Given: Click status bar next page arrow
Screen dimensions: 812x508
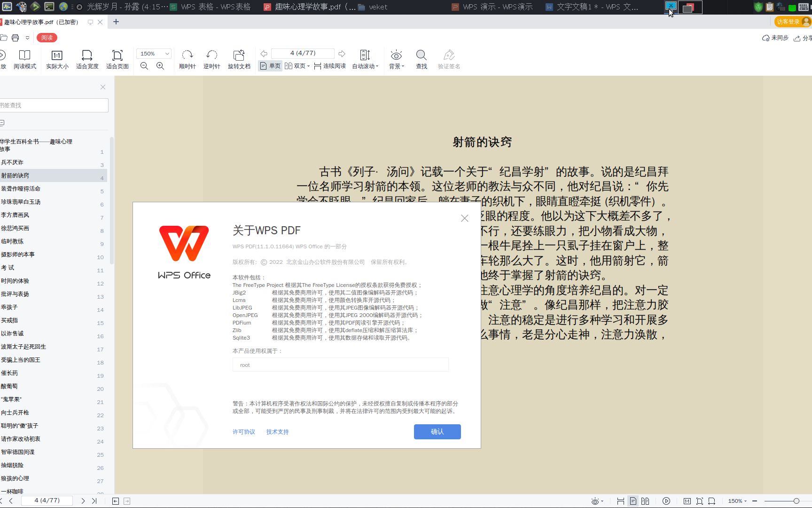Looking at the screenshot, I should pyautogui.click(x=83, y=501).
